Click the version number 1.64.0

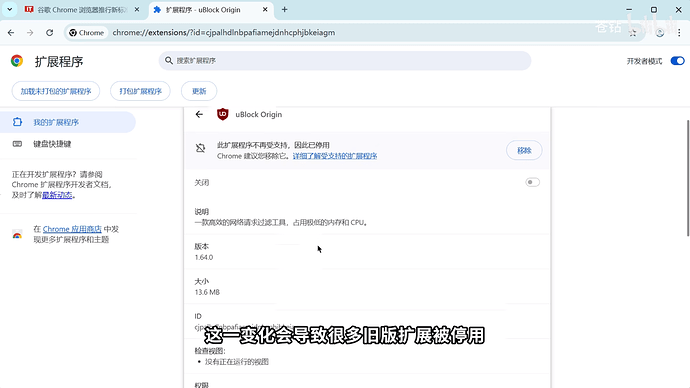pos(204,257)
